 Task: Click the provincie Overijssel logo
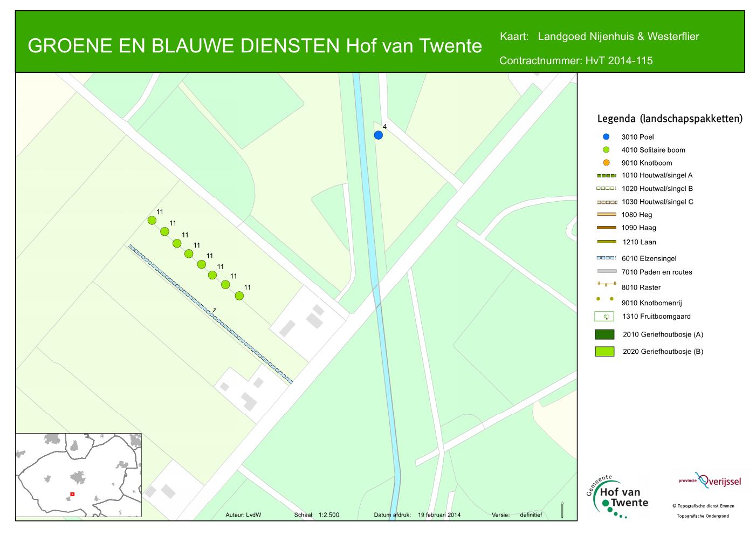[x=710, y=480]
